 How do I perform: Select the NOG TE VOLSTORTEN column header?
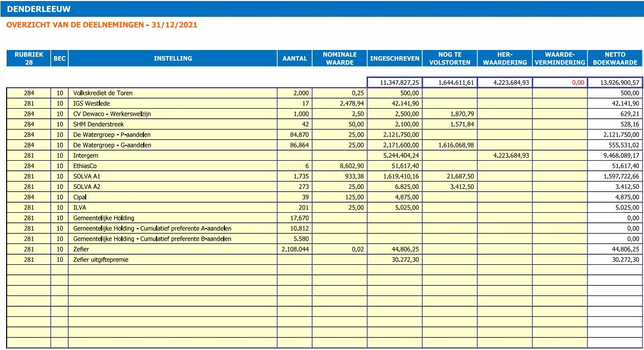(450, 58)
